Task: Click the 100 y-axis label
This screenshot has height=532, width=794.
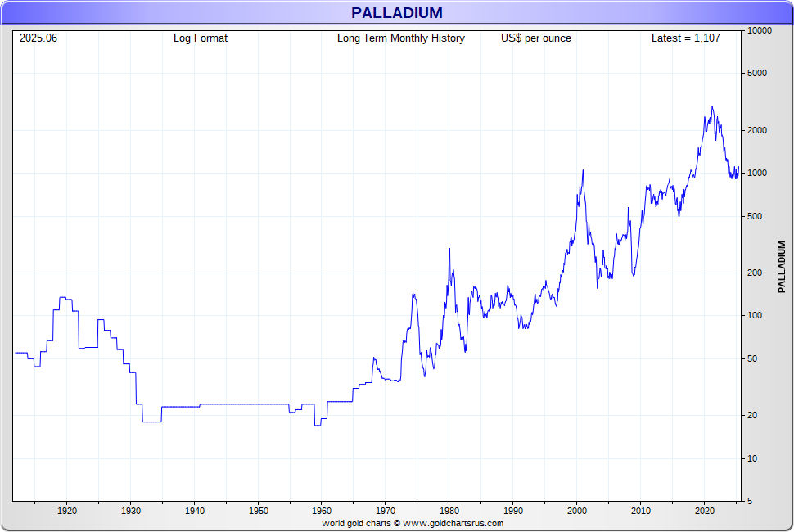Action: click(x=755, y=315)
